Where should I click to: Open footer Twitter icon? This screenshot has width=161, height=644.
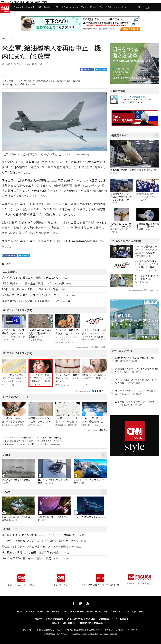click(x=80, y=603)
